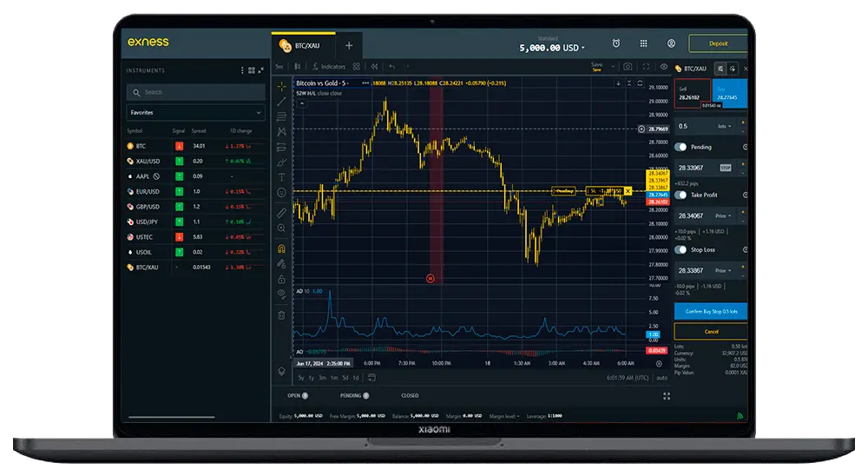This screenshot has width=868, height=476.
Task: Select the Text drawing tool
Action: pos(281,177)
